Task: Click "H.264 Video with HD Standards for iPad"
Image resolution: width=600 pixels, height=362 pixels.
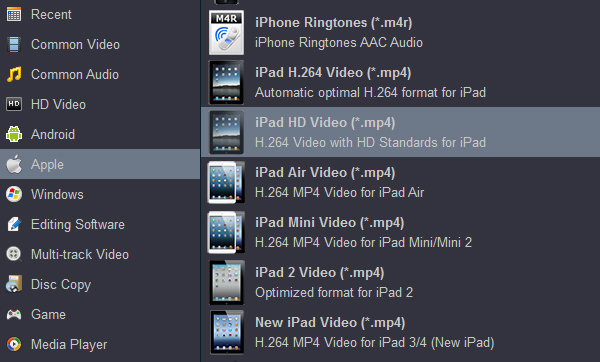Action: (x=370, y=142)
